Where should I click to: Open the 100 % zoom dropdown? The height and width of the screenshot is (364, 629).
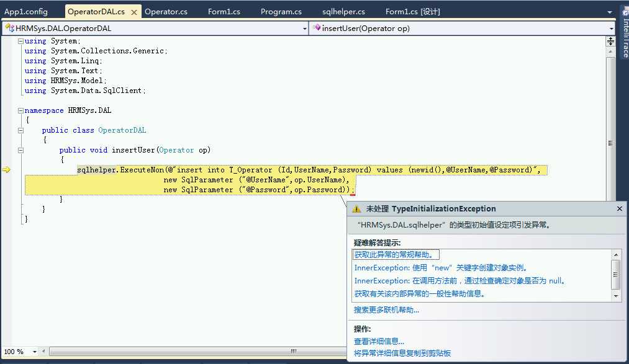(35, 352)
